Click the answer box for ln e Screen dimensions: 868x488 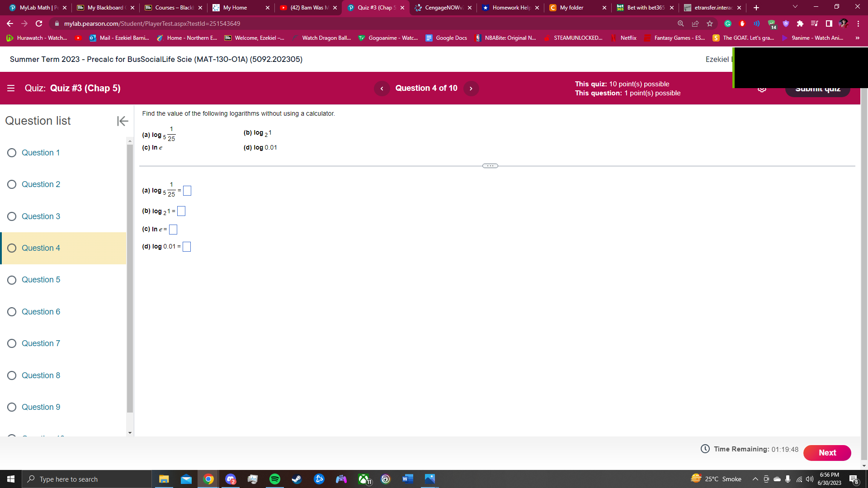point(173,230)
